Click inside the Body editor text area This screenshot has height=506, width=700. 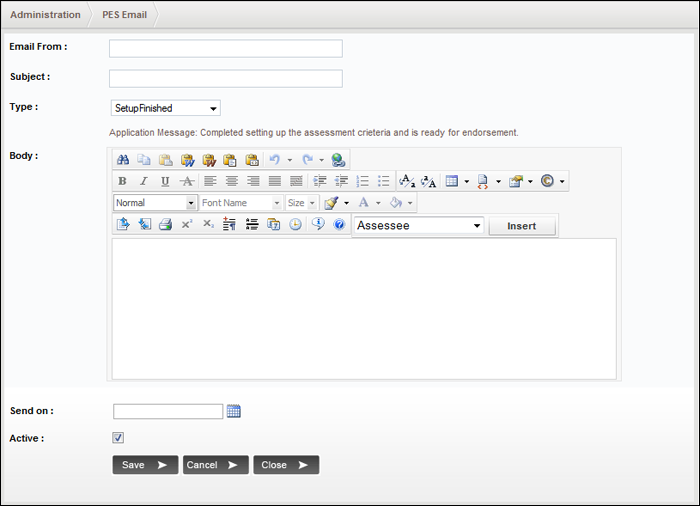[364, 309]
